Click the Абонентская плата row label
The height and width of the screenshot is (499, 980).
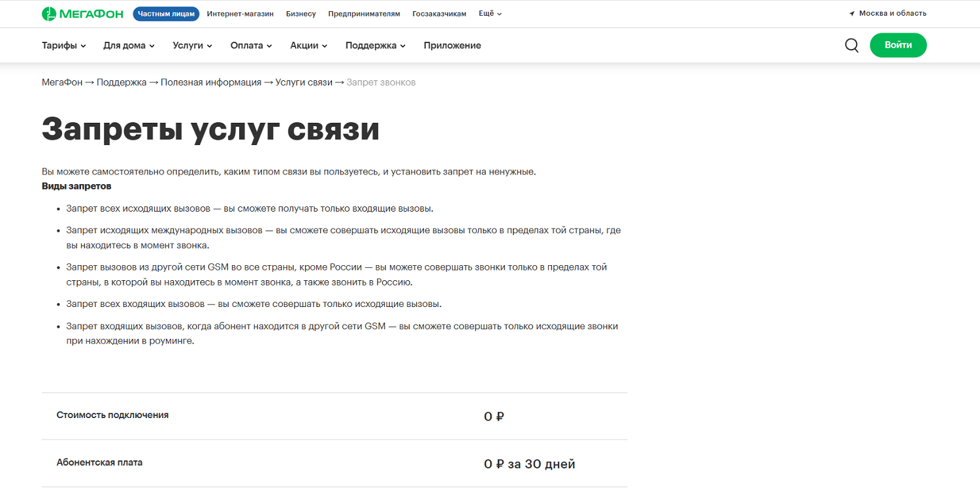99,462
